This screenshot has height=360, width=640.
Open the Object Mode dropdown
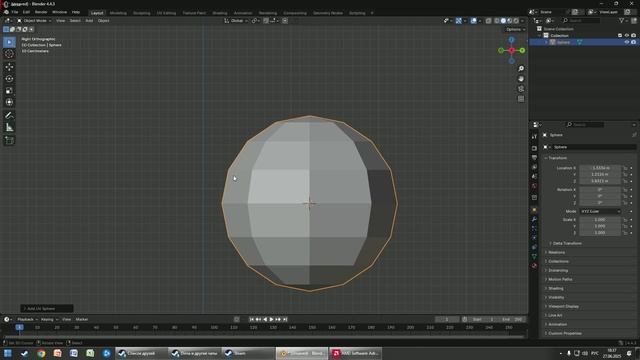pyautogui.click(x=34, y=20)
